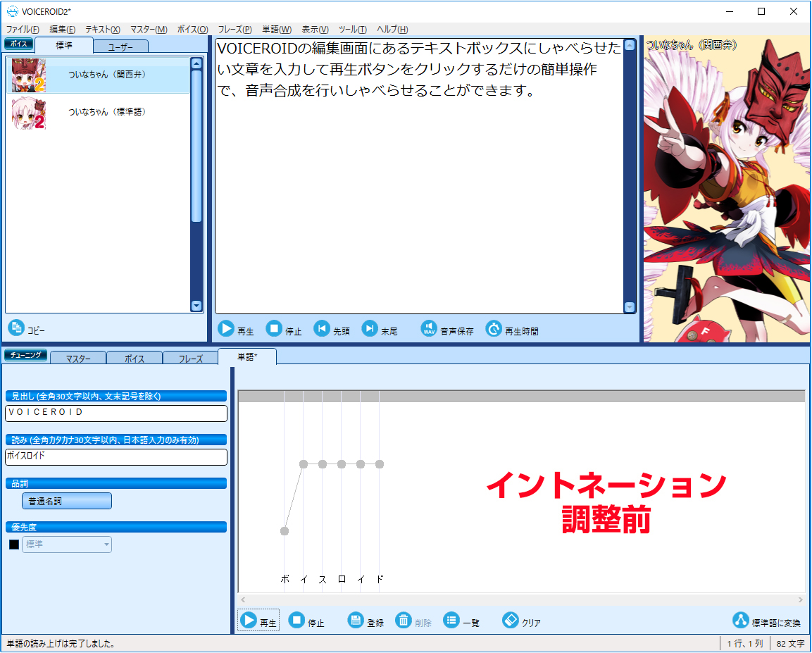Open the 単語(W) menu
This screenshot has width=812, height=653.
point(277,30)
